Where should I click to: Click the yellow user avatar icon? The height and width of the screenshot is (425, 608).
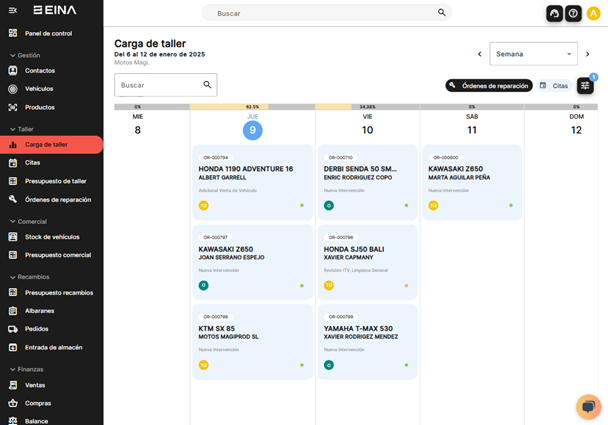pyautogui.click(x=594, y=13)
